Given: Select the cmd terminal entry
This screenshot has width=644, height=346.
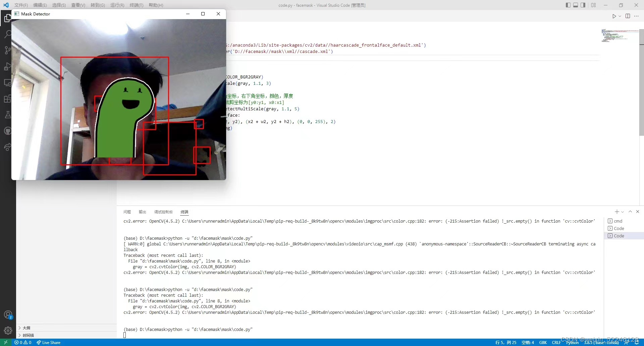Looking at the screenshot, I should [x=624, y=221].
